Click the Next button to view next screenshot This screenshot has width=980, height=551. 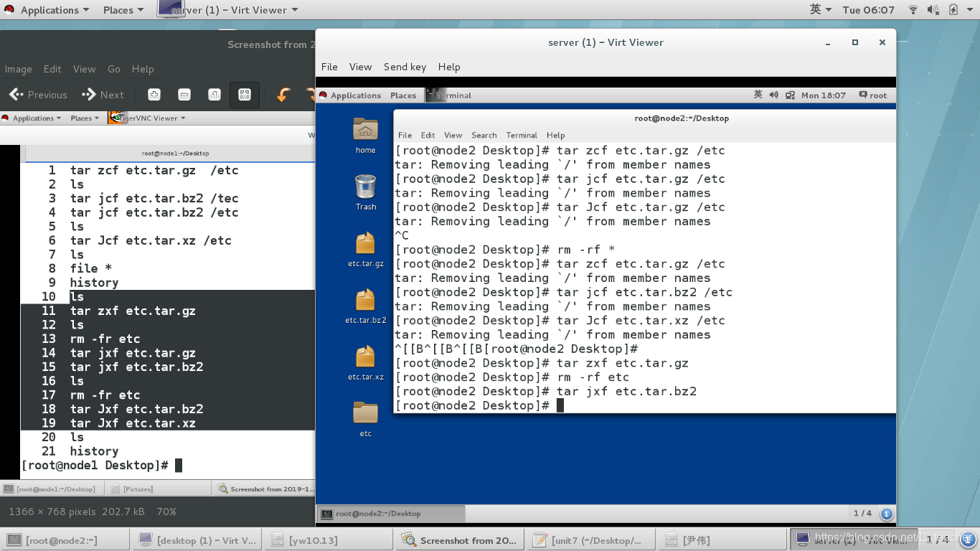click(x=103, y=94)
